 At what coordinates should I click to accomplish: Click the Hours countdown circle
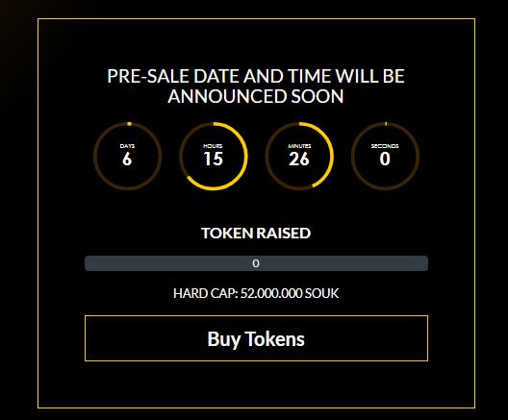(x=214, y=157)
